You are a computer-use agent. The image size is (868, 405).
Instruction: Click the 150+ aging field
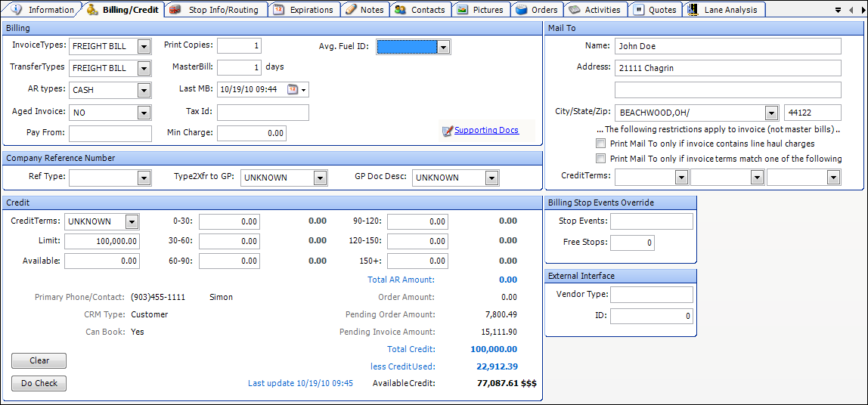click(x=417, y=261)
